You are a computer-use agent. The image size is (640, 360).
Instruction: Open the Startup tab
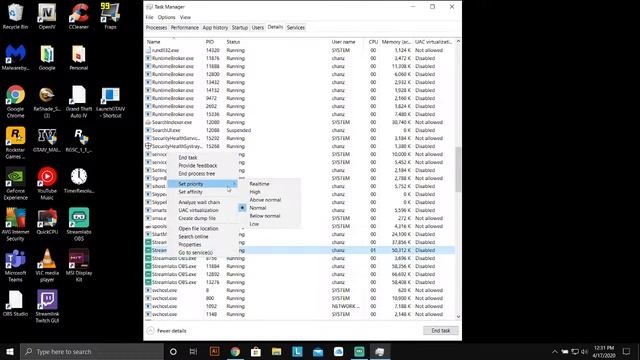pos(240,27)
